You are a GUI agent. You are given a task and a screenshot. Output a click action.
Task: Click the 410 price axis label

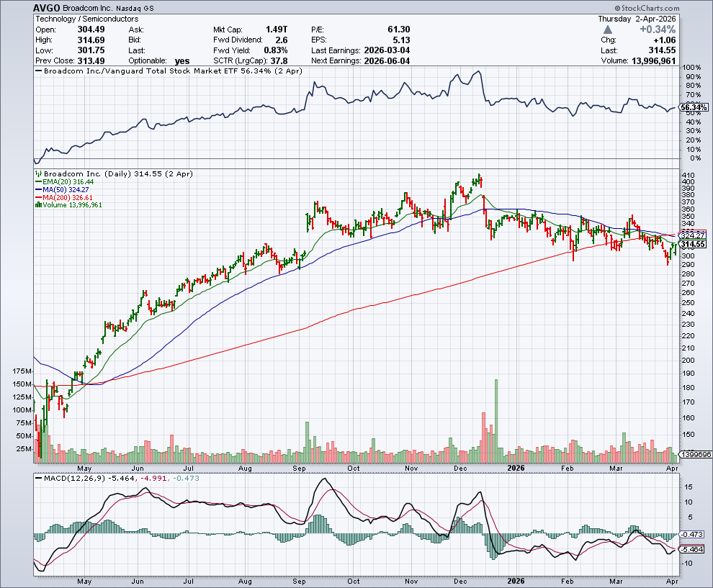click(x=688, y=176)
